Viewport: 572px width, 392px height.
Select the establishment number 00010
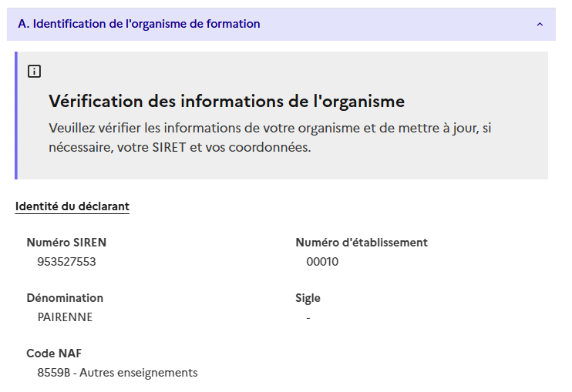[x=322, y=262]
